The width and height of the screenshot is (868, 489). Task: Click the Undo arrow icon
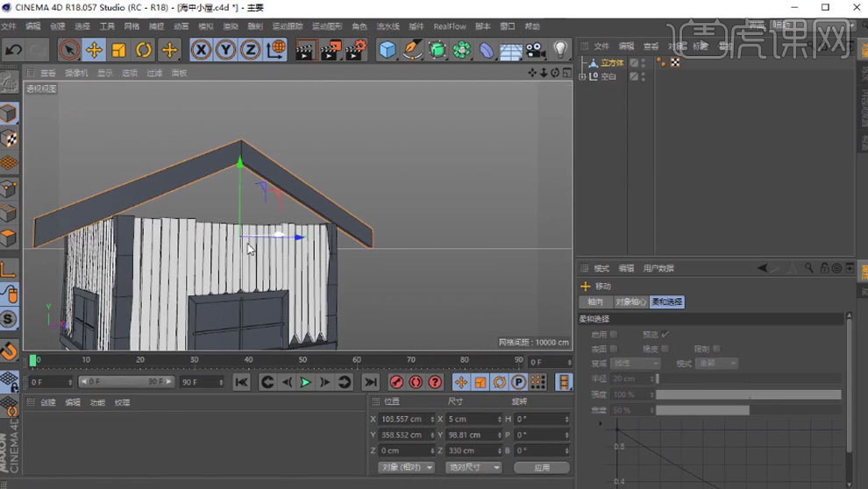13,50
